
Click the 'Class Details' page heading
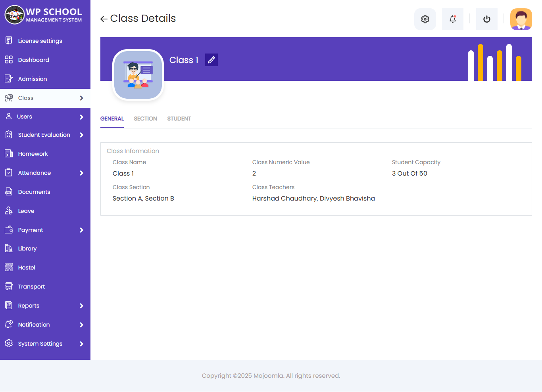[143, 18]
